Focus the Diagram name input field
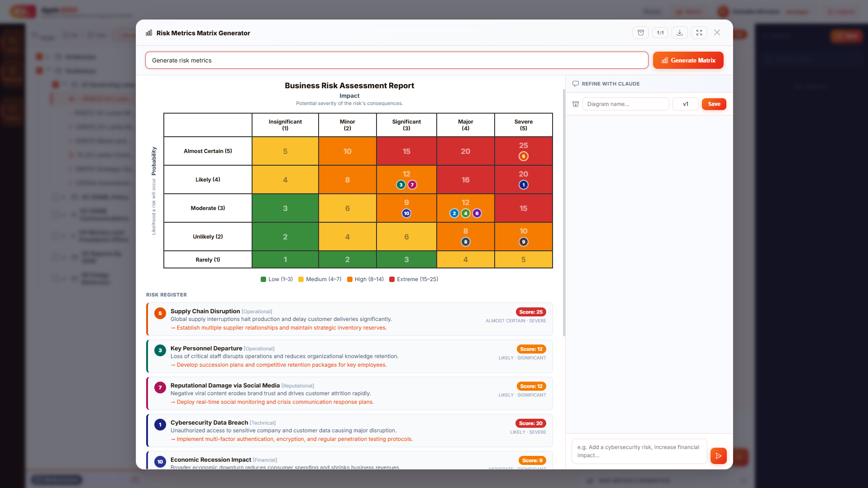868x488 pixels. click(625, 104)
